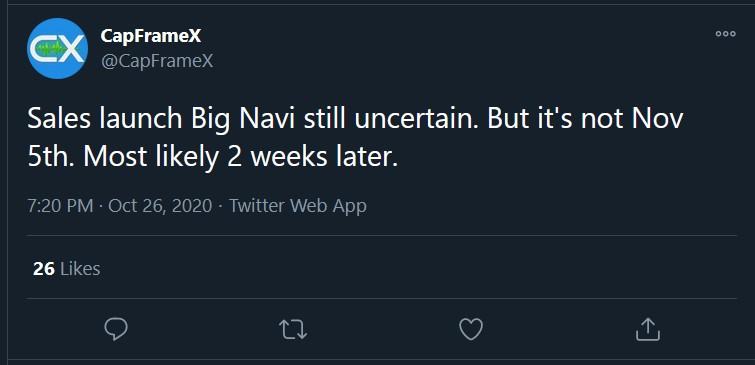Click the Nov text in the tweet
This screenshot has width=755, height=365.
click(657, 119)
